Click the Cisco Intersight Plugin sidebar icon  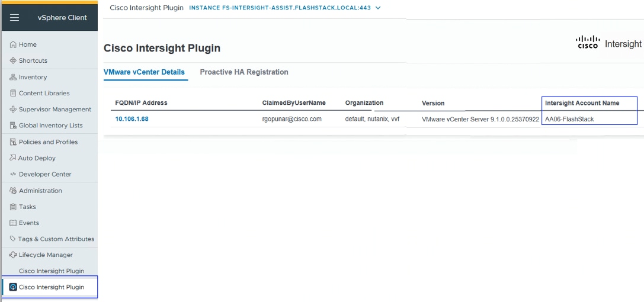(x=13, y=287)
